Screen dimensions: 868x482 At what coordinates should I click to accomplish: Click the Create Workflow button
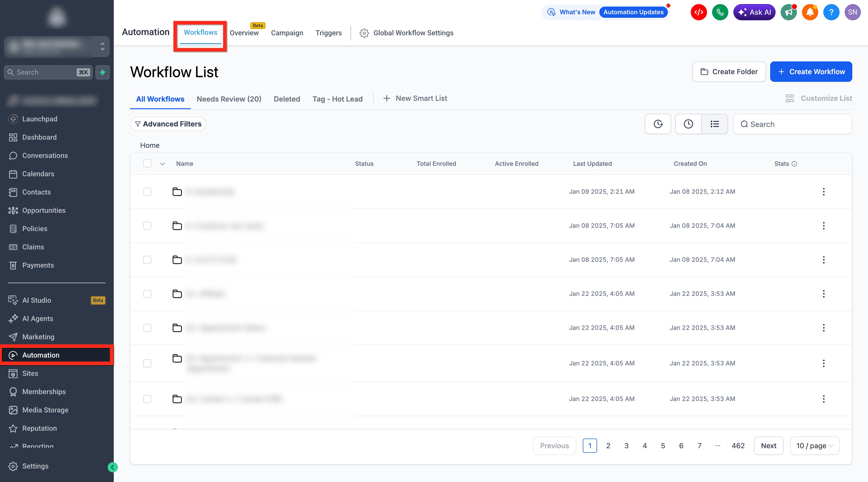click(811, 72)
